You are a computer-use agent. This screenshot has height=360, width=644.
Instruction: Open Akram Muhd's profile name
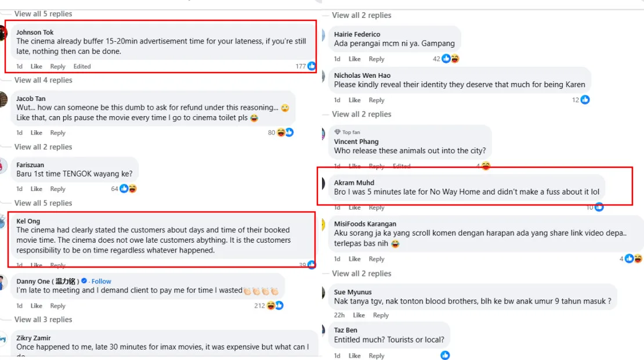click(x=354, y=182)
